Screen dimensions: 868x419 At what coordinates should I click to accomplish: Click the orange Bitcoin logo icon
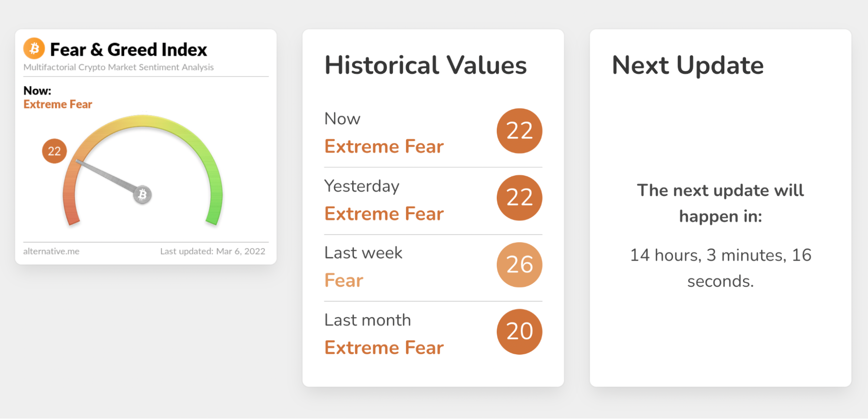coord(34,48)
